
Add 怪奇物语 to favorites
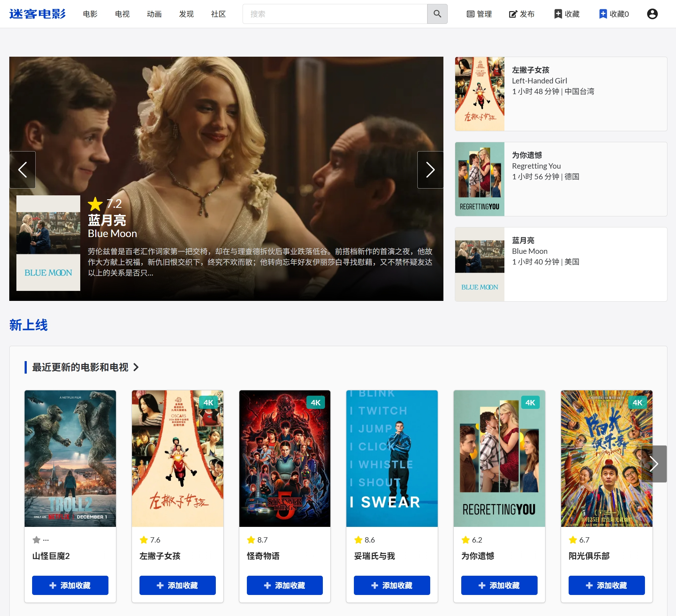click(x=284, y=585)
